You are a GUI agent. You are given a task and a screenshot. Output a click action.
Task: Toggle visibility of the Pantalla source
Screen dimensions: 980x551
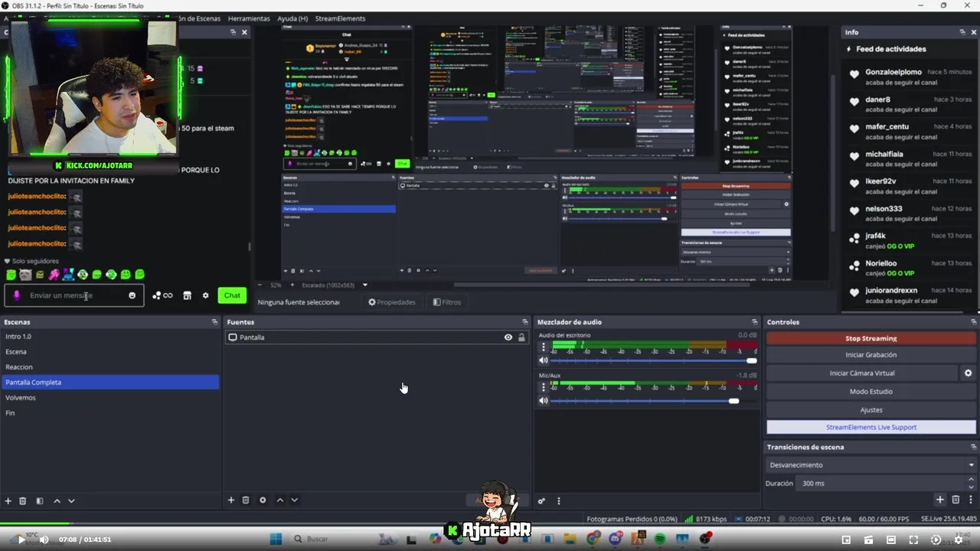point(508,337)
